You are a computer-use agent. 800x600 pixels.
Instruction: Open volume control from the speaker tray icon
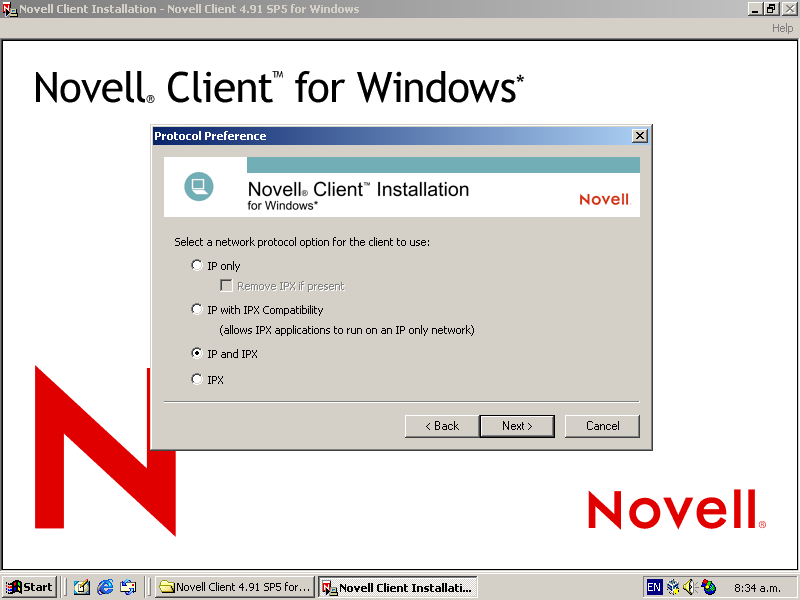[690, 587]
